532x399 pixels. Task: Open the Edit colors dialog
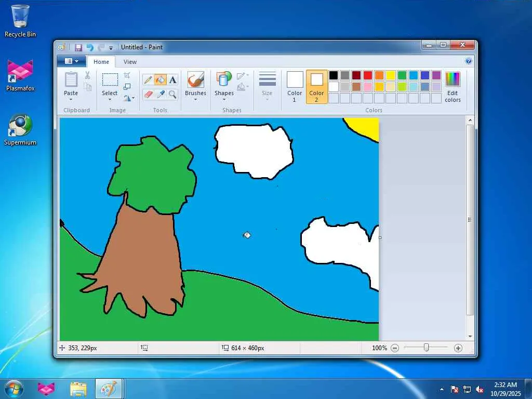point(453,87)
